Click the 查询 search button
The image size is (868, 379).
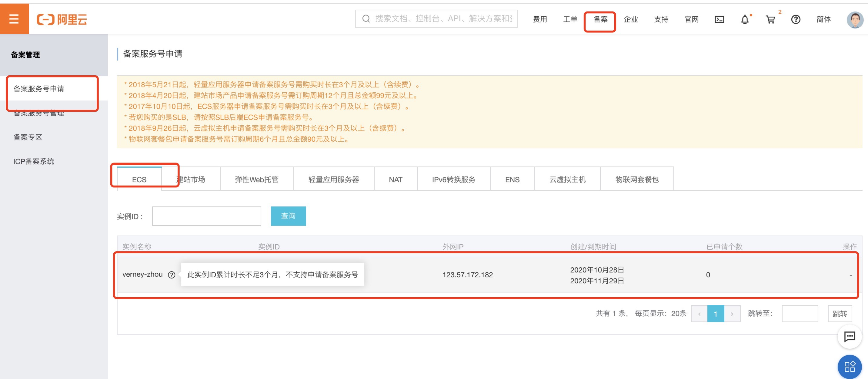click(x=288, y=216)
